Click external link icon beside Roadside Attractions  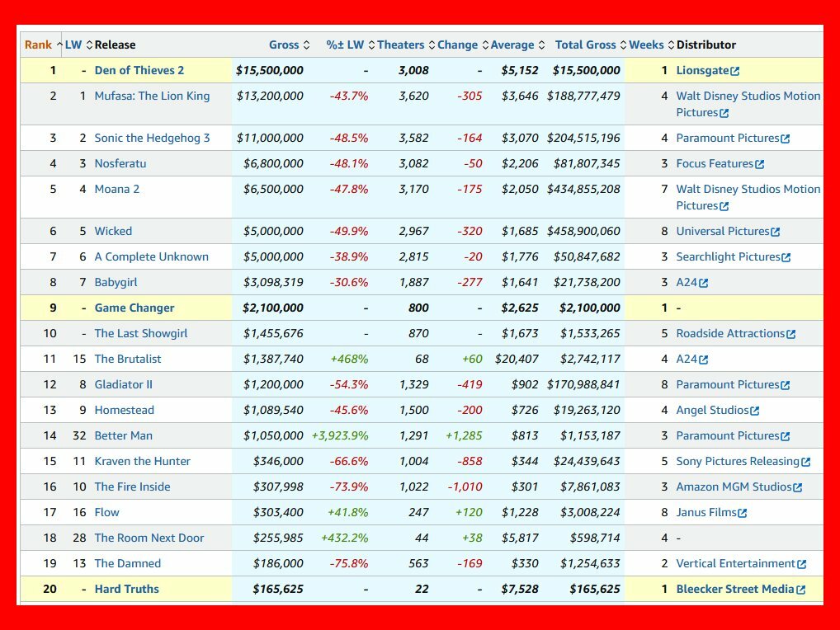790,335
